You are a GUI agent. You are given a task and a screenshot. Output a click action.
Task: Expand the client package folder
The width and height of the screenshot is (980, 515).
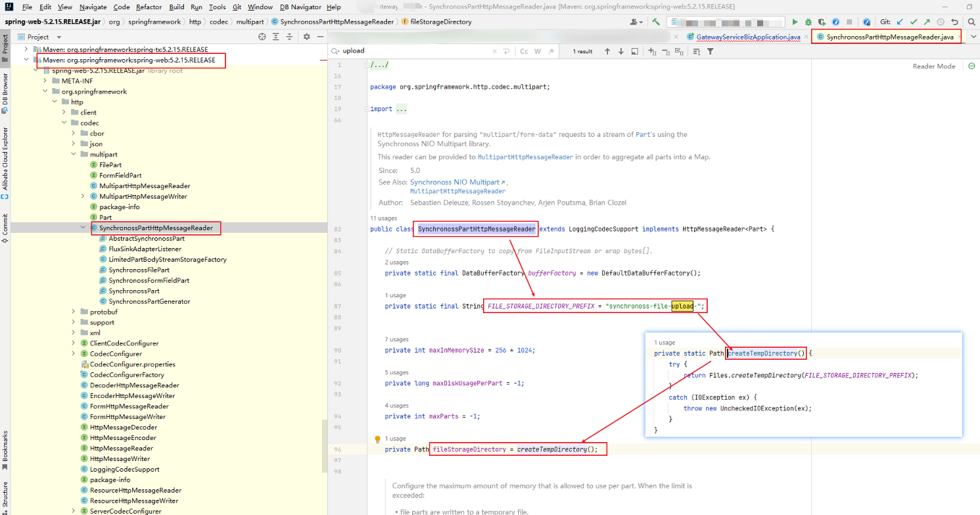pyautogui.click(x=64, y=112)
